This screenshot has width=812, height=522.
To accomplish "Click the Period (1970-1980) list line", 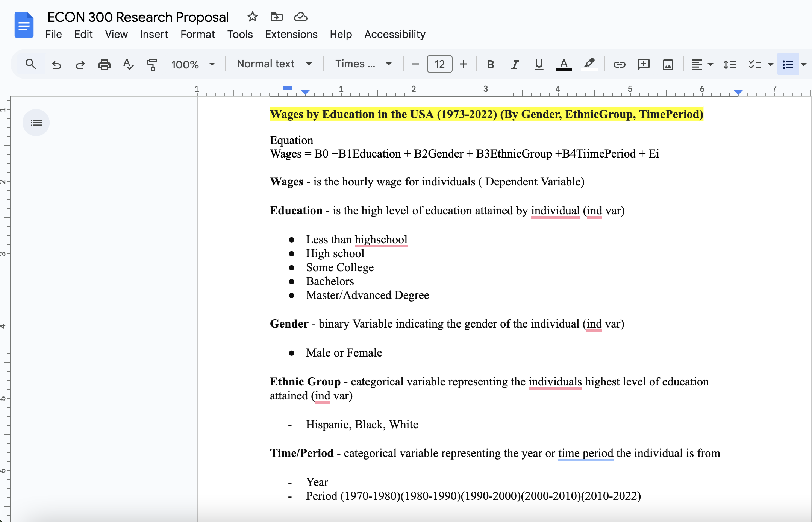I will pos(473,496).
